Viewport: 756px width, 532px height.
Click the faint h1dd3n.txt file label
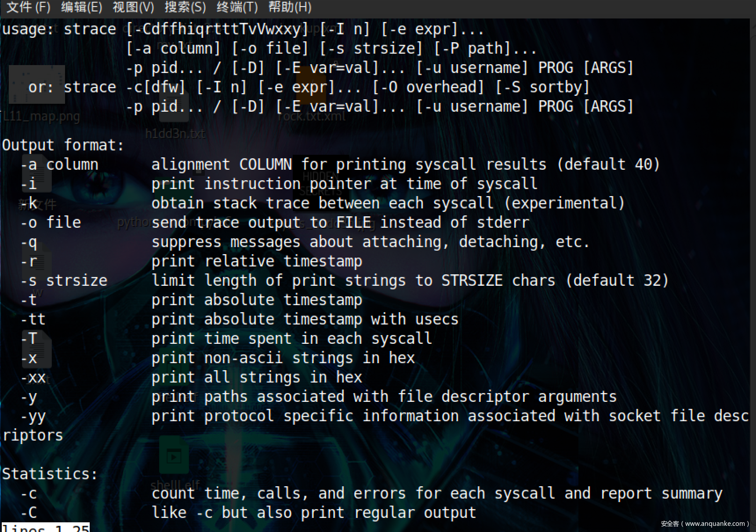tap(175, 134)
